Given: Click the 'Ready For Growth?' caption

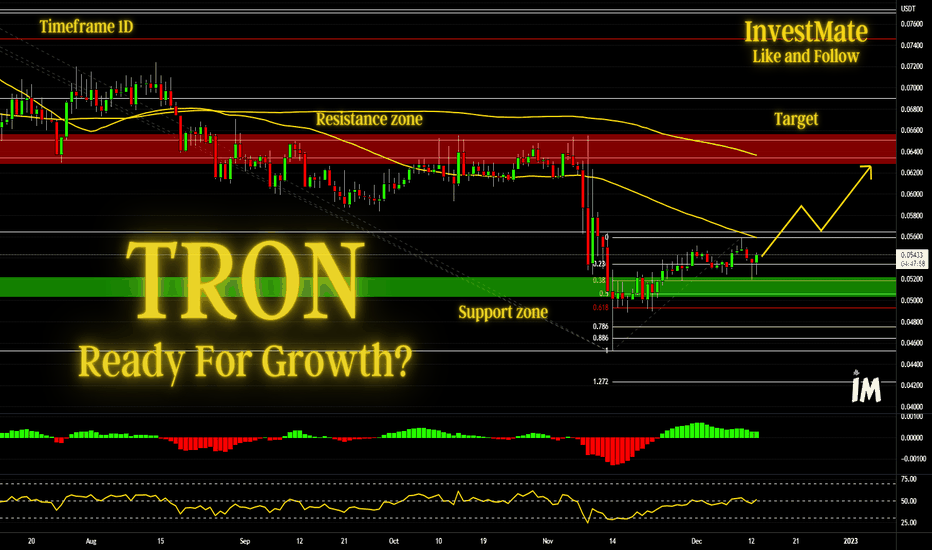Looking at the screenshot, I should (245, 362).
